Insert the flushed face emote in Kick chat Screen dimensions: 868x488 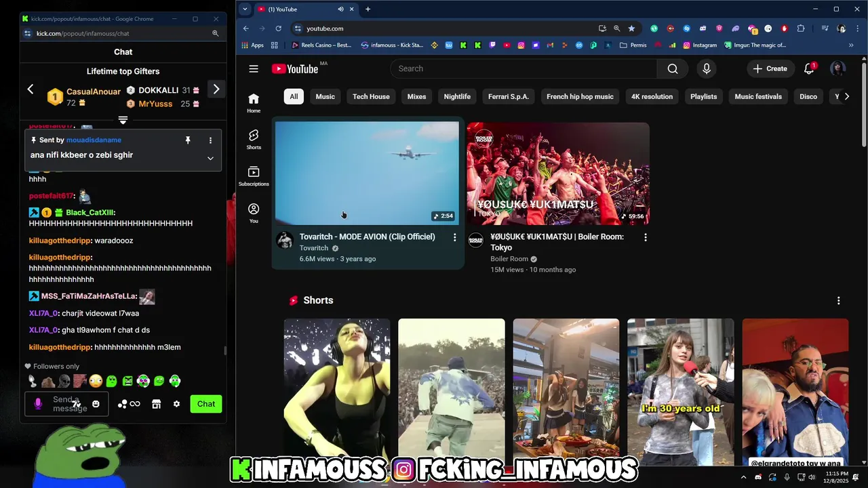coord(96,381)
